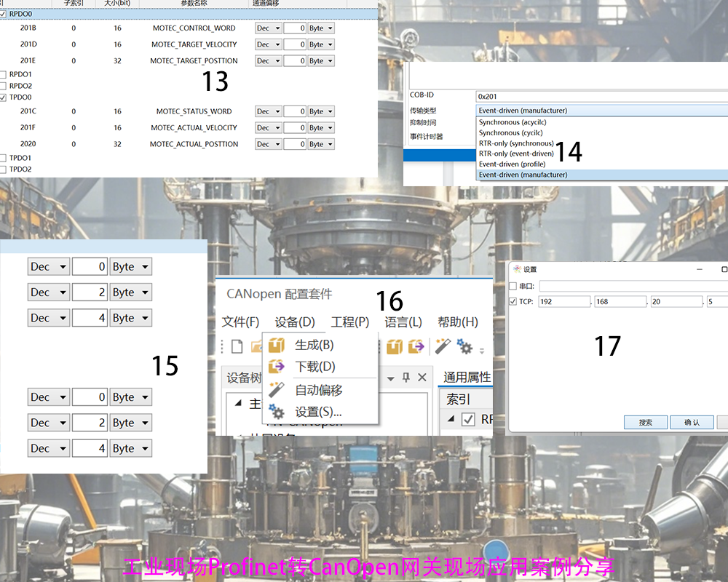Click the TCP address field containing 192

tap(564, 302)
